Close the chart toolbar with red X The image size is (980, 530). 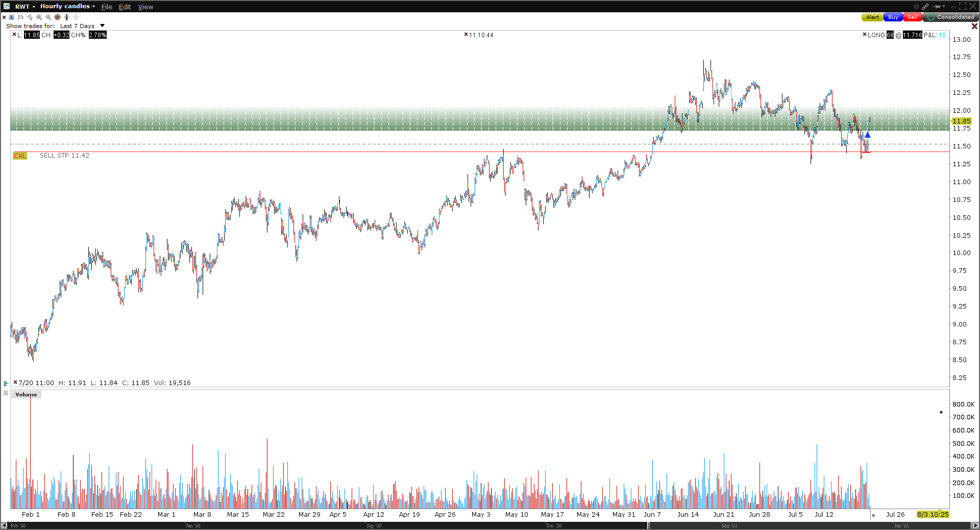coord(4,17)
